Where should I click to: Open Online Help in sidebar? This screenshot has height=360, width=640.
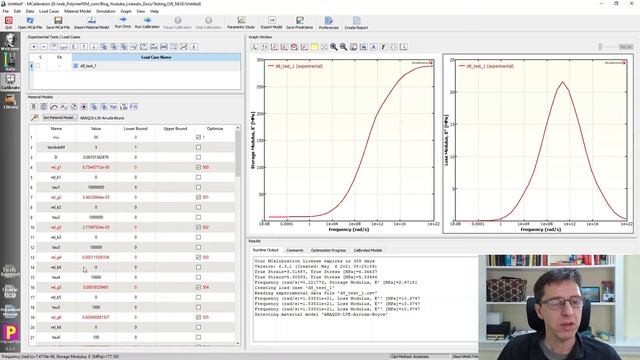(x=10, y=291)
